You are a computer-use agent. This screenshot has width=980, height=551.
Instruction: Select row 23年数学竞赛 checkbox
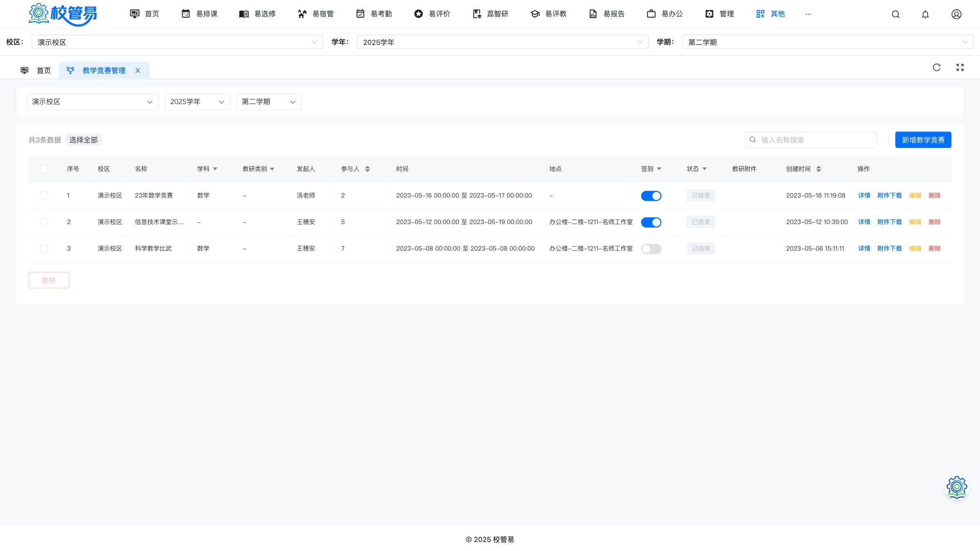pos(44,196)
